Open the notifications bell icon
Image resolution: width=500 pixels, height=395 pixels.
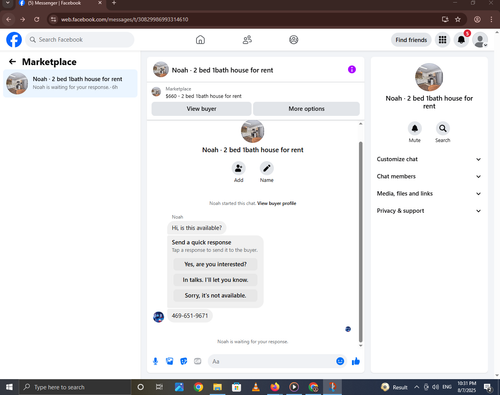coord(461,40)
